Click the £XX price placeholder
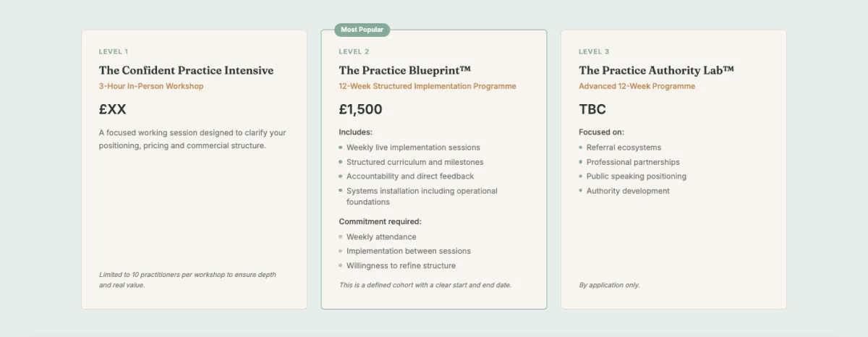Viewport: 868px width, 337px height. pyautogui.click(x=113, y=110)
